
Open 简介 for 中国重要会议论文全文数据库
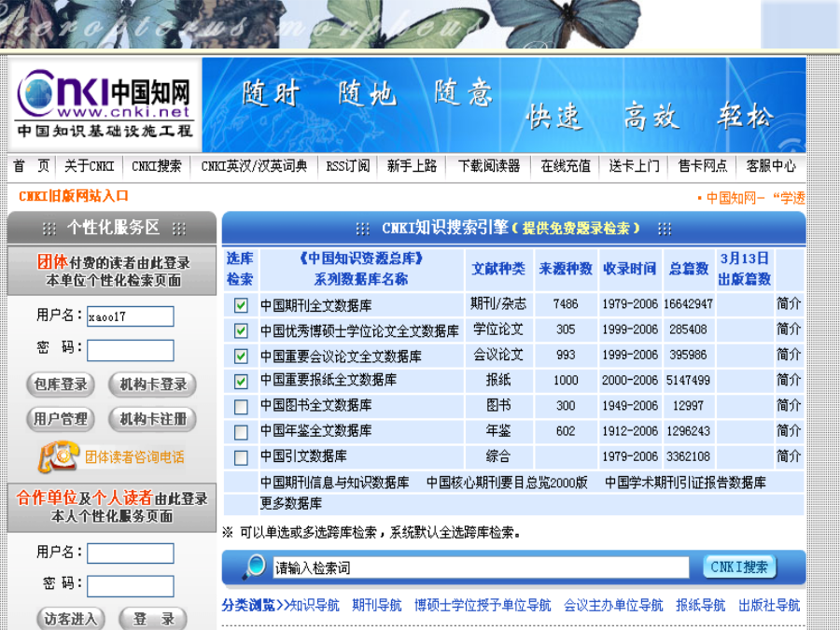(789, 355)
